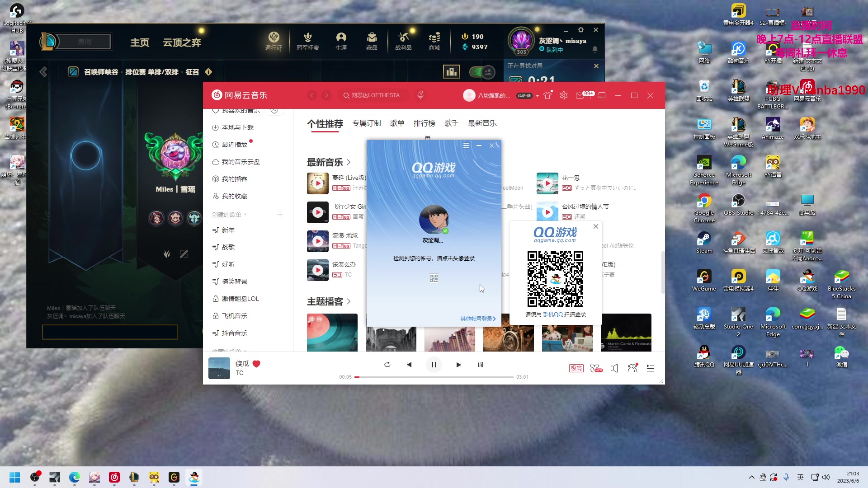Open Windows Start menu
Screen dimensions: 868x488
click(15, 477)
